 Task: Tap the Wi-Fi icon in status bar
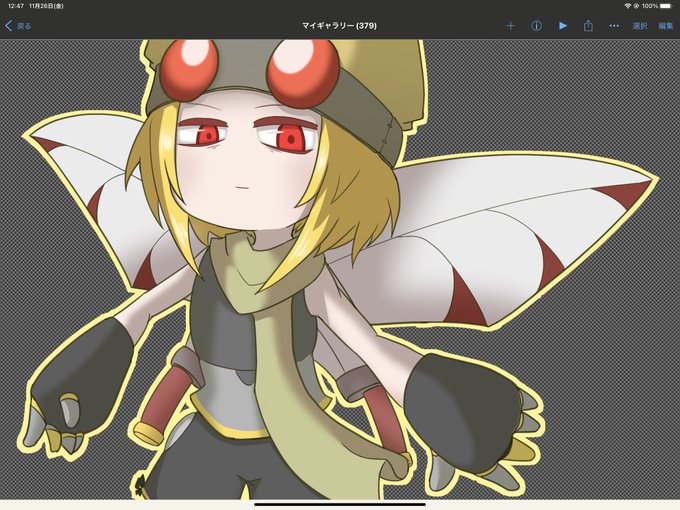(x=627, y=6)
